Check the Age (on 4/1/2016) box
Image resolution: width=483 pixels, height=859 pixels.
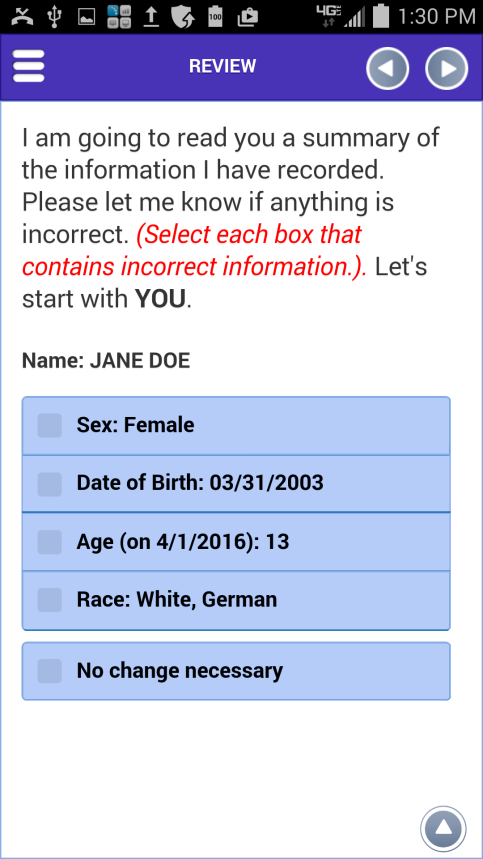(236, 542)
